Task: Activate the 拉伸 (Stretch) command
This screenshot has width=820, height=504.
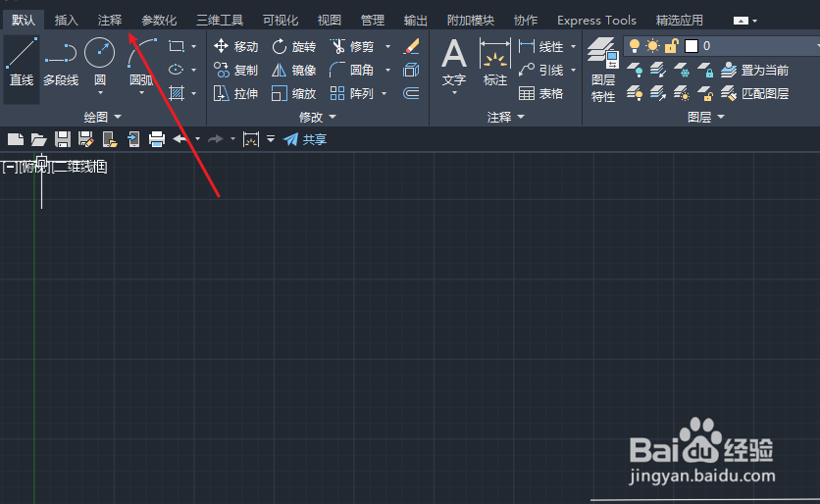Action: [x=235, y=93]
